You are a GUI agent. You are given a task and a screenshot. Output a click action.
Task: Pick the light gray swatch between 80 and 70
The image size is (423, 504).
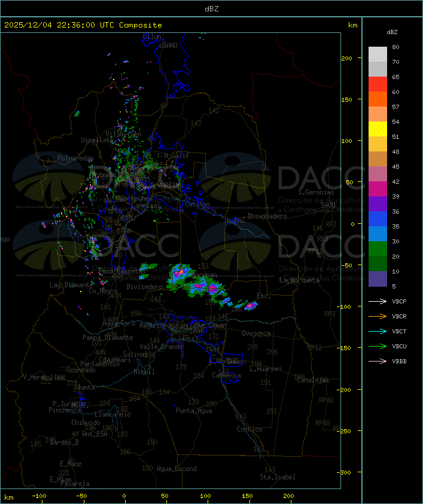pyautogui.click(x=378, y=54)
